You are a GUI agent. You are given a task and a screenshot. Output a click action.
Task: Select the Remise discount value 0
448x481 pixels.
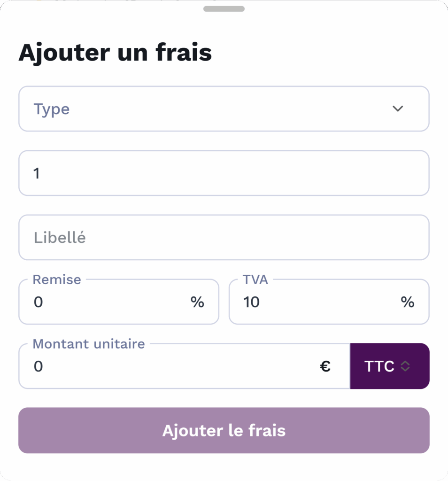coord(39,302)
